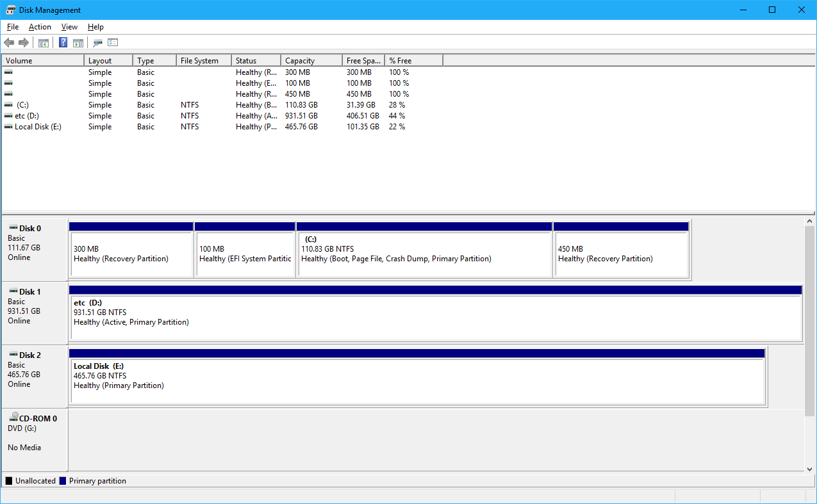
Task: Select the 450 MB Recovery Partition block
Action: point(621,250)
